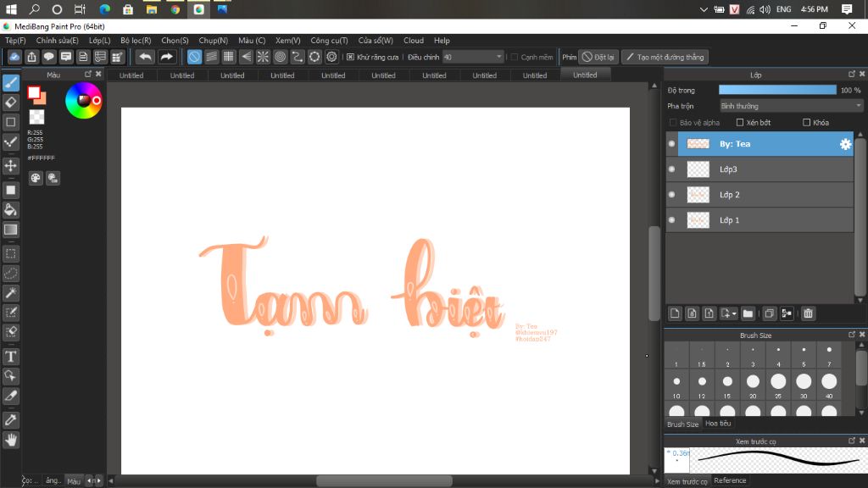The height and width of the screenshot is (488, 868).
Task: Switch to the Hoa tiêu tab
Action: click(718, 424)
